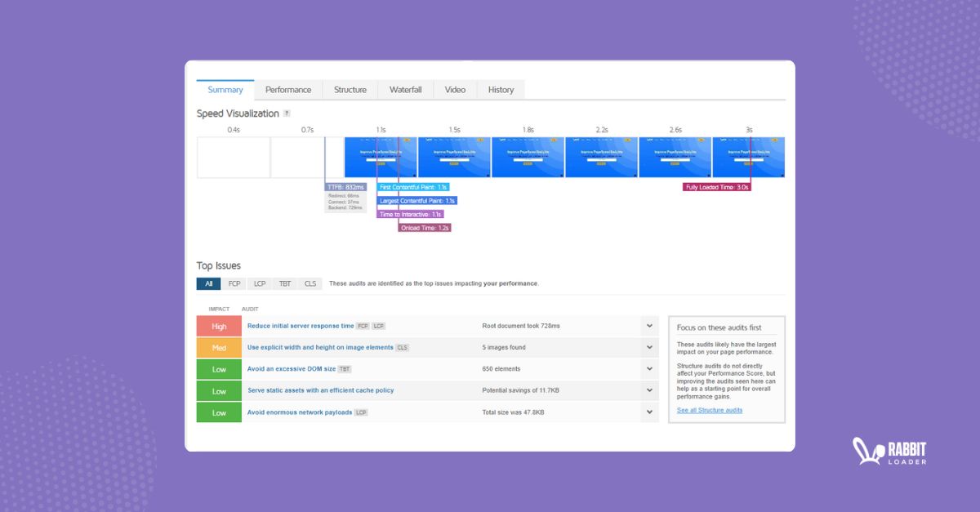The height and width of the screenshot is (512, 980).
Task: Filter top issues by CLS
Action: (x=310, y=283)
